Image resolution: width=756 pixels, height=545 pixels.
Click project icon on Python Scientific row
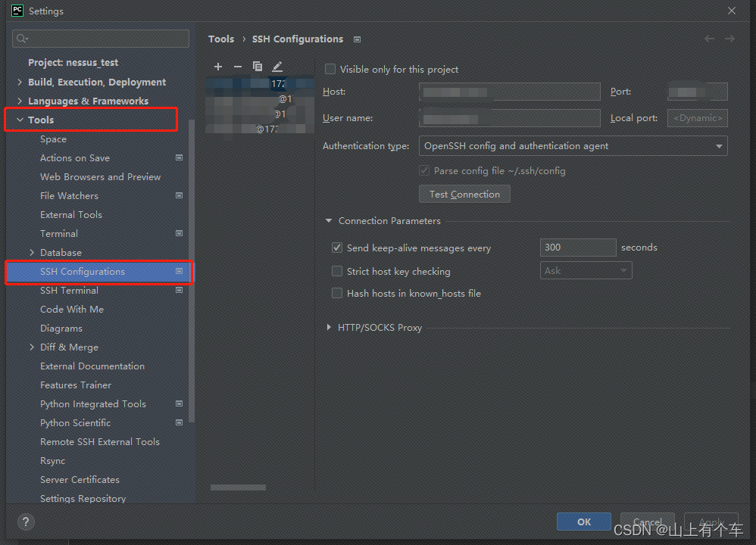[179, 422]
